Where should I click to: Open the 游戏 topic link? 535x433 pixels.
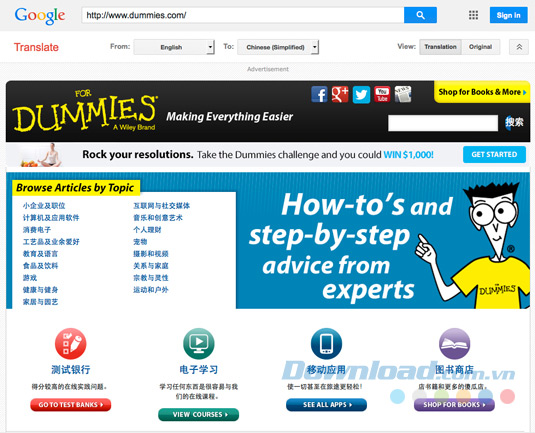pyautogui.click(x=30, y=278)
